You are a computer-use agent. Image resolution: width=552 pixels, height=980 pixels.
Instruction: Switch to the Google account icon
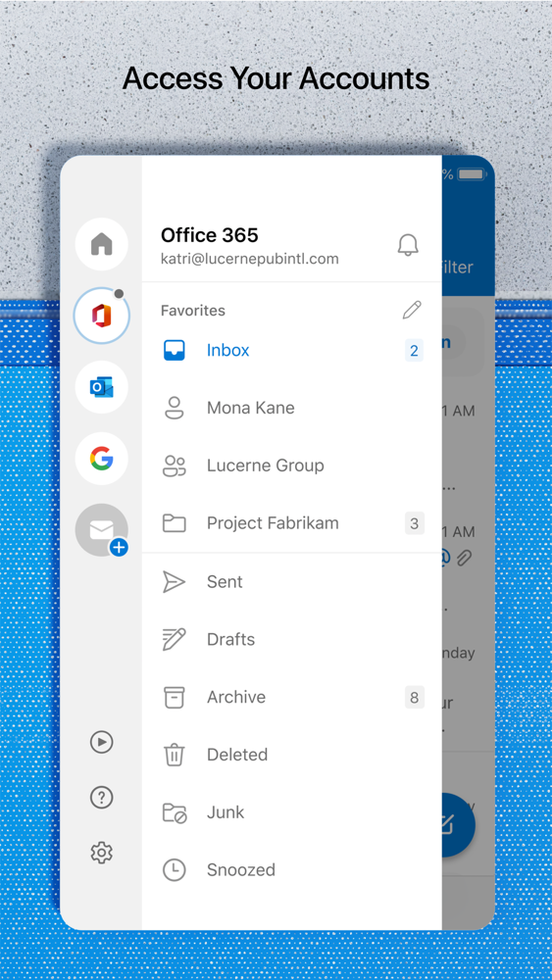pos(101,460)
